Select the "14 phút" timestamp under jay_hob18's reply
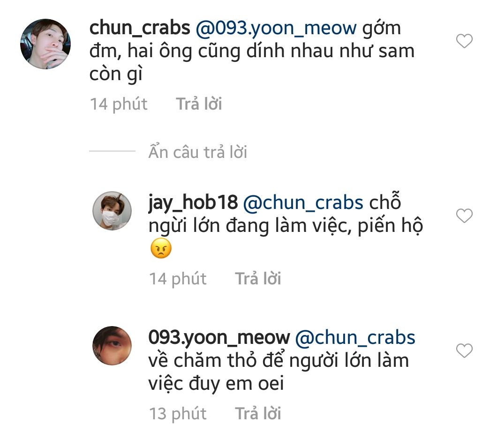Viewport: 504px width, 446px height. tap(178, 279)
